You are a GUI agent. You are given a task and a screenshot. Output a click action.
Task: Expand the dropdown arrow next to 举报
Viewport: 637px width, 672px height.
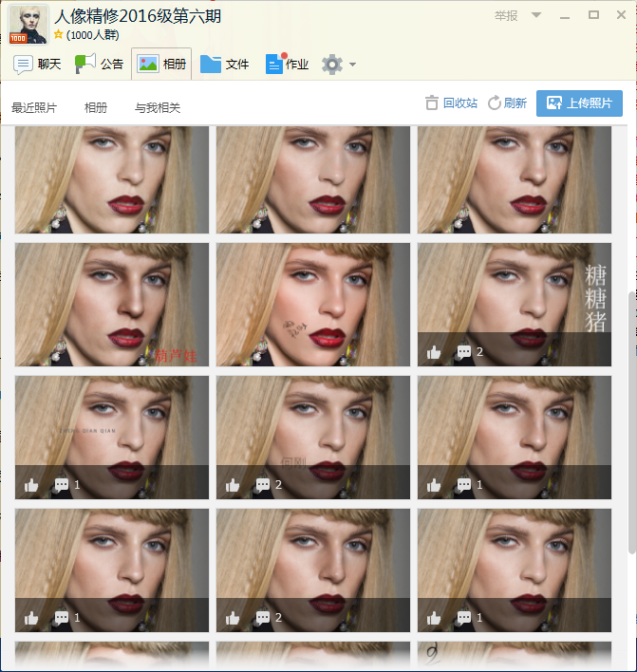(x=535, y=15)
